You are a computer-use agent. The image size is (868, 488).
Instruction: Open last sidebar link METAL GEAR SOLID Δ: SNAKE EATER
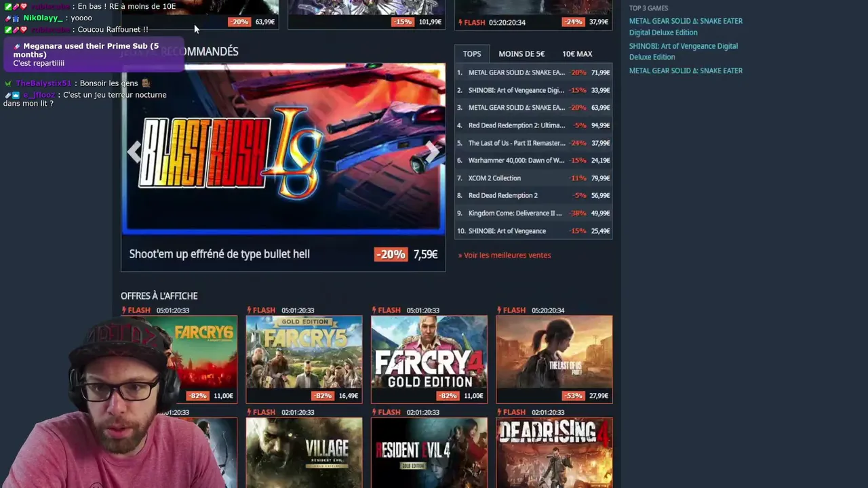tap(686, 70)
